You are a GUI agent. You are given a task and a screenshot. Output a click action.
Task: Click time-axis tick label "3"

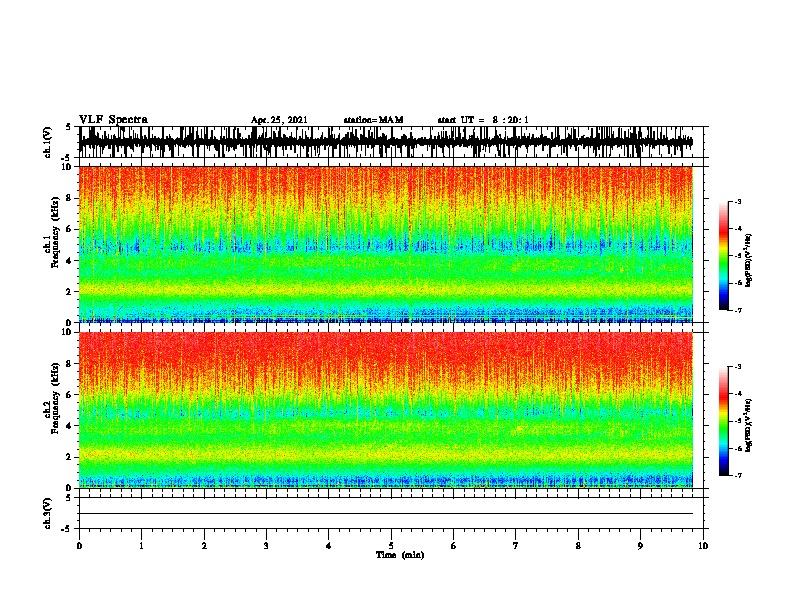pos(266,546)
